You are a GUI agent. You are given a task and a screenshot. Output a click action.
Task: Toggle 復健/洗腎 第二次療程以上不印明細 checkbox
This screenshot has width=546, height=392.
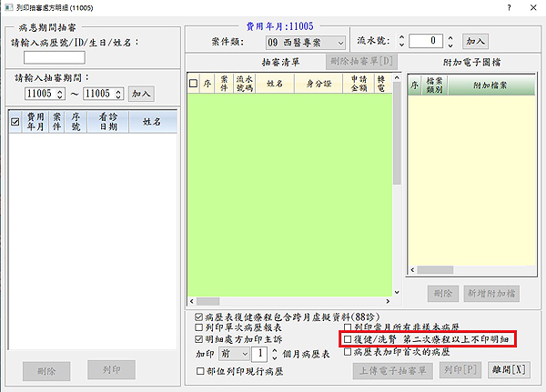(347, 338)
